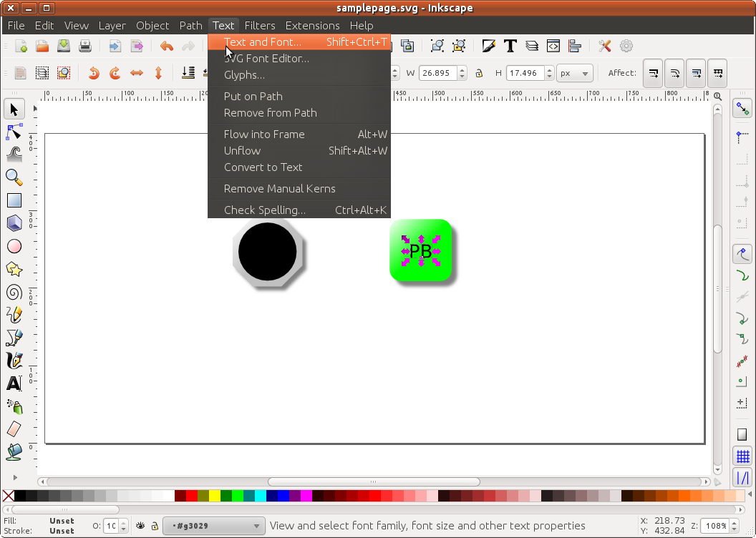Select the Calligraphy pen tool
Image resolution: width=756 pixels, height=538 pixels.
14,361
